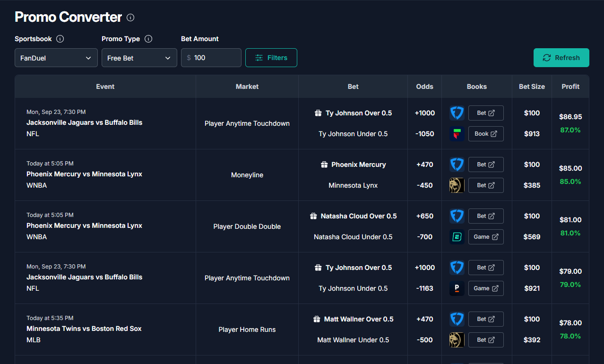Click FanDuel logo for Matt Wallner Over 0.5
The width and height of the screenshot is (604, 364).
tap(457, 319)
